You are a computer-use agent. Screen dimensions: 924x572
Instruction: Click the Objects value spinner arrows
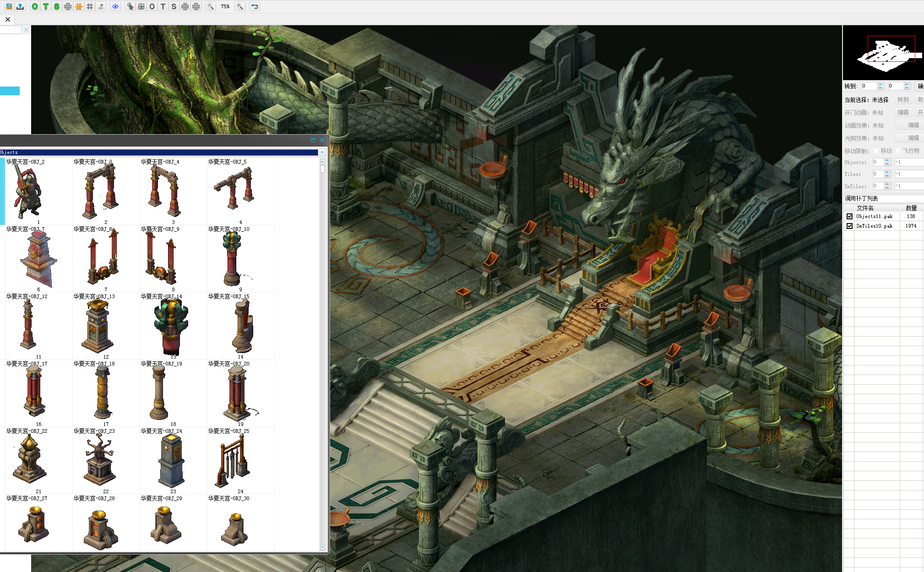[887, 162]
